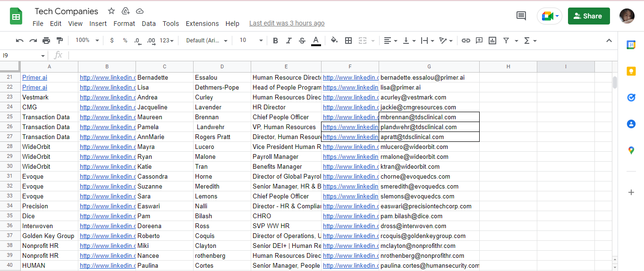Open the fill color picker
Viewport: 644px width, 271px height.
pos(334,41)
